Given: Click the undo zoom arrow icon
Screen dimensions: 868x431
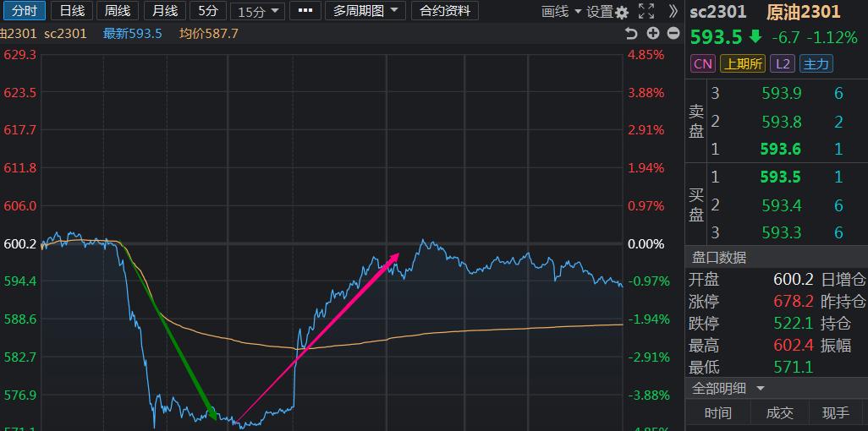Looking at the screenshot, I should point(632,34).
